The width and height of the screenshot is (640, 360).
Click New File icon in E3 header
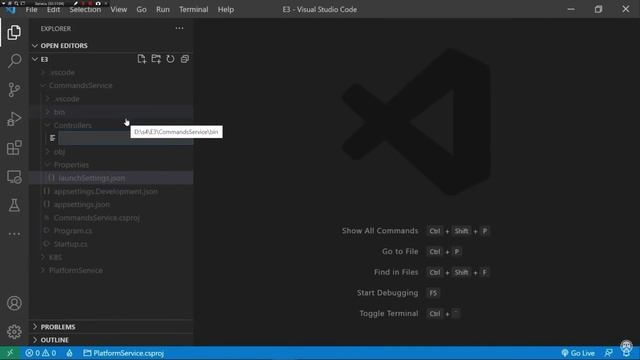[x=142, y=59]
